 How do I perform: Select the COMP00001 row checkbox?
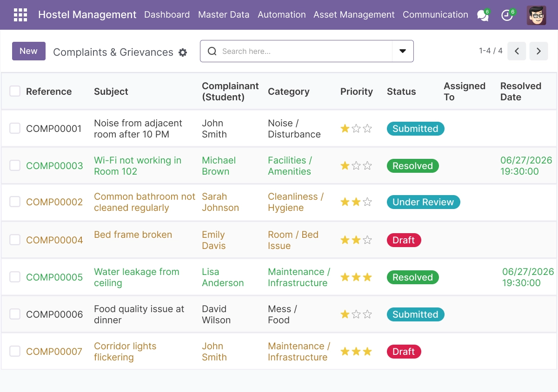(15, 128)
